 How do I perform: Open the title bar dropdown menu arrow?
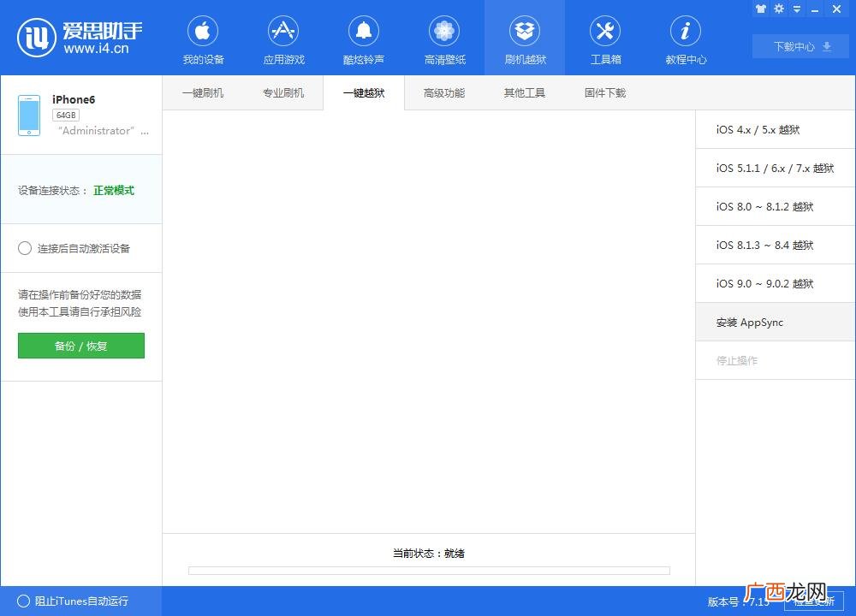[x=797, y=9]
